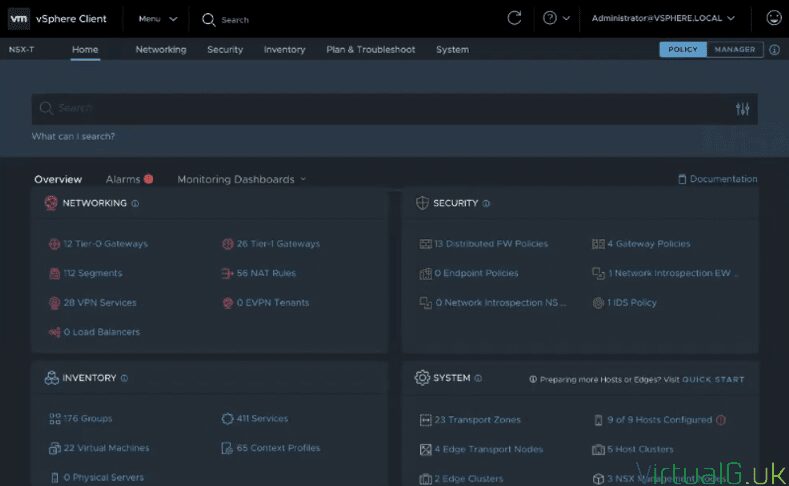Open the Networking tab

pos(160,49)
